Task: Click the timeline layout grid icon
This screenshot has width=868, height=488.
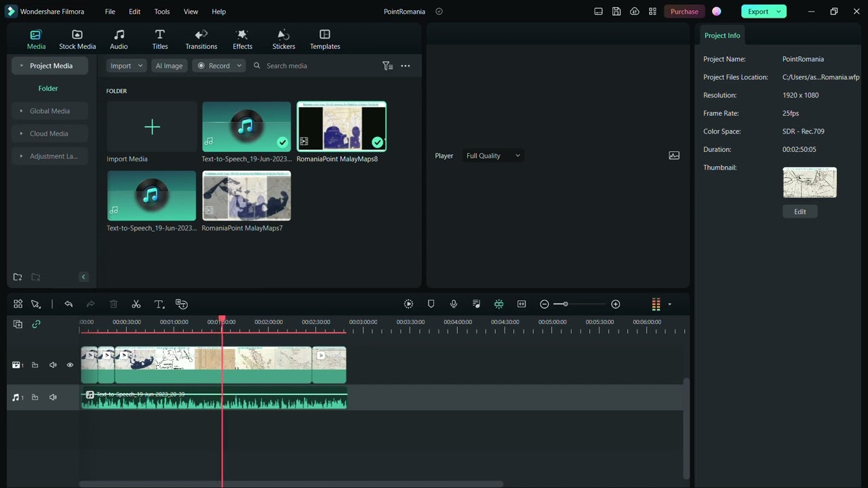Action: [x=18, y=304]
